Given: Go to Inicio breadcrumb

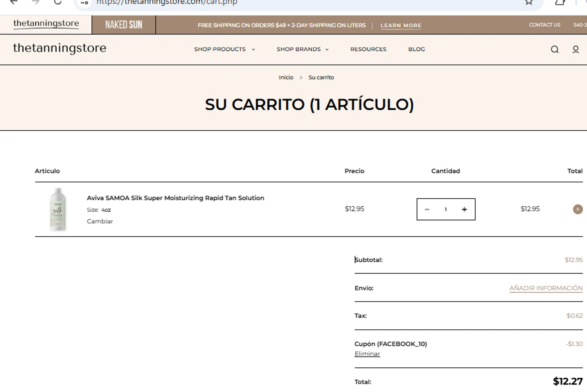Looking at the screenshot, I should pyautogui.click(x=286, y=77).
